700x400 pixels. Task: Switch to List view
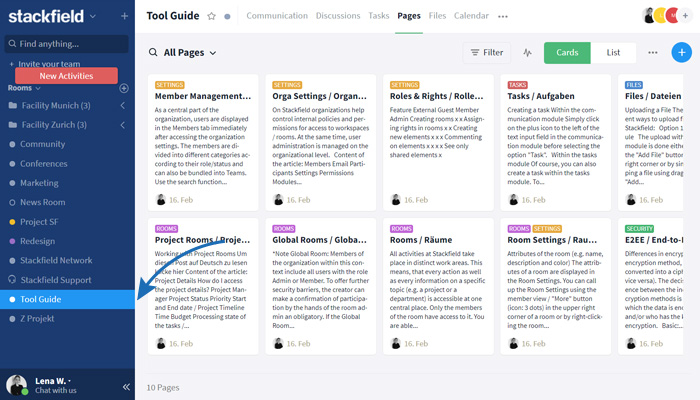pyautogui.click(x=613, y=52)
